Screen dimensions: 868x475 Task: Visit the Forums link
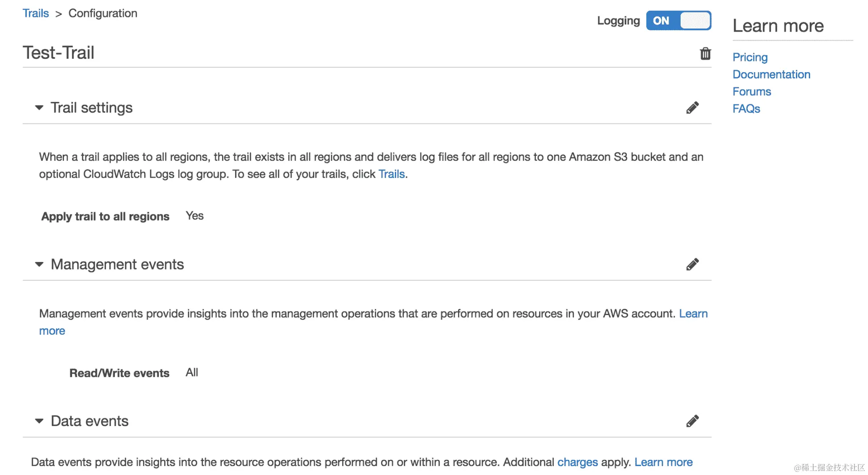click(751, 92)
